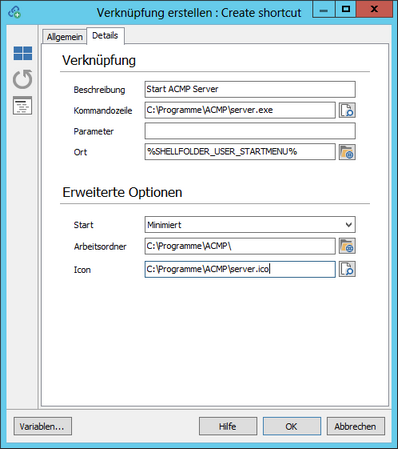The height and width of the screenshot is (449, 398).
Task: Click the Beschreibung input field
Action: 250,89
